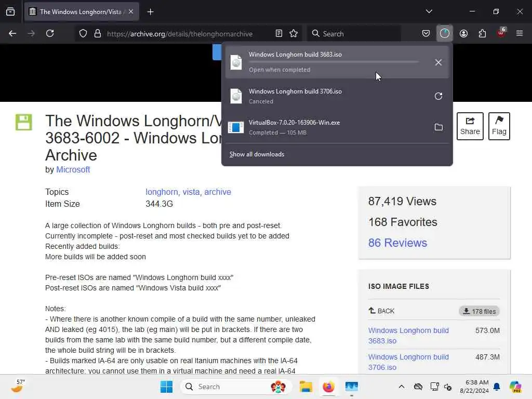Image resolution: width=532 pixels, height=399 pixels.
Task: Click the Firefox search box
Action: (354, 34)
